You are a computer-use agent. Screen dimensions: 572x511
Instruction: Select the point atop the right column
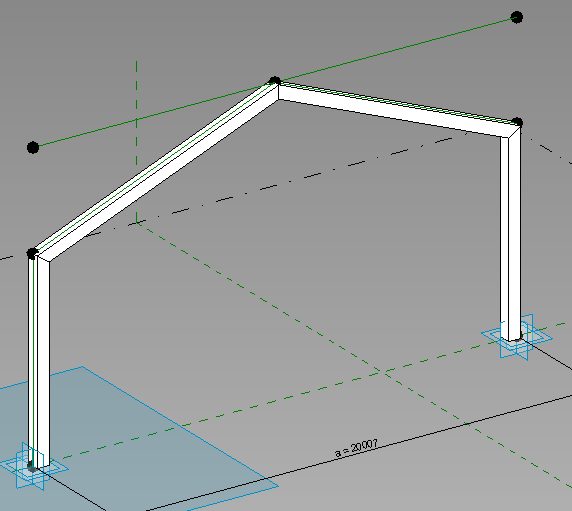[x=517, y=122]
